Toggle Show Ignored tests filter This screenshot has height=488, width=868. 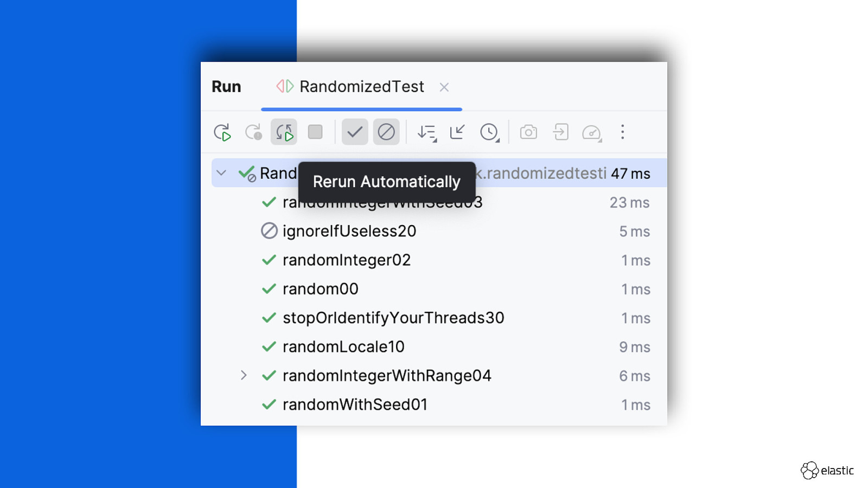tap(386, 132)
